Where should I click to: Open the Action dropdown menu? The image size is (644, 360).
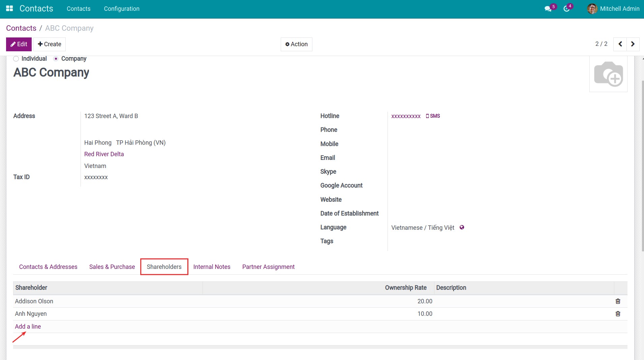296,44
